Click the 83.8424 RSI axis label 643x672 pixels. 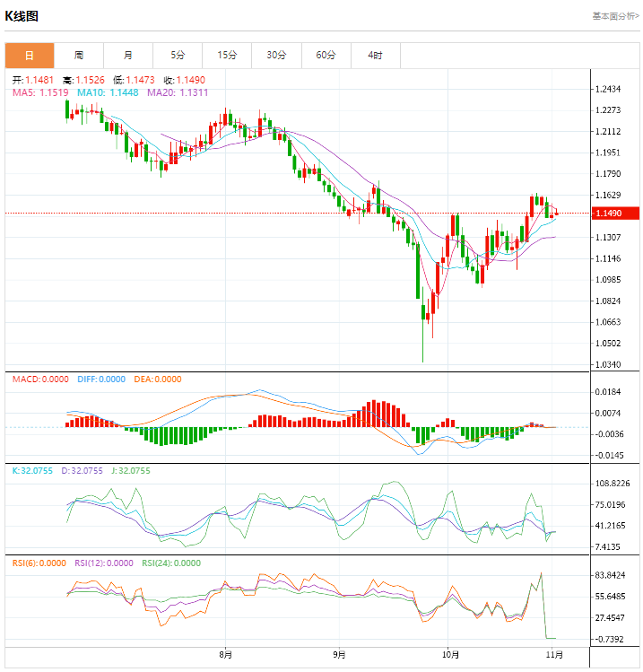pyautogui.click(x=610, y=575)
